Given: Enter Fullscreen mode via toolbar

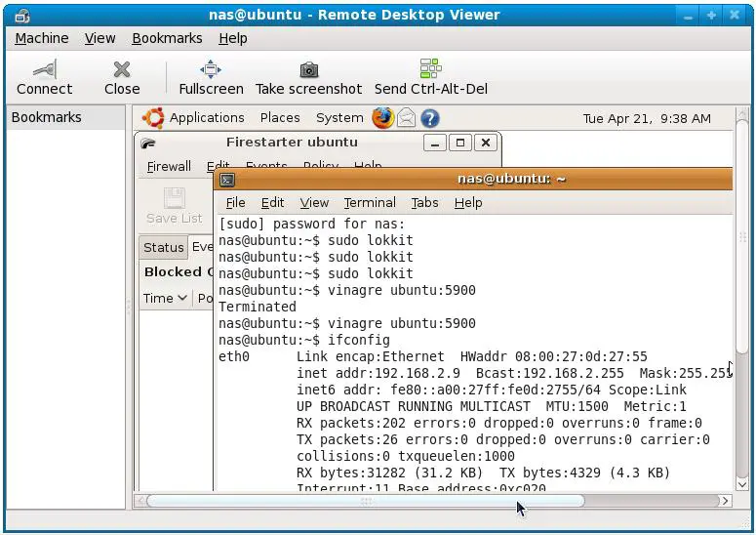Looking at the screenshot, I should tap(211, 77).
